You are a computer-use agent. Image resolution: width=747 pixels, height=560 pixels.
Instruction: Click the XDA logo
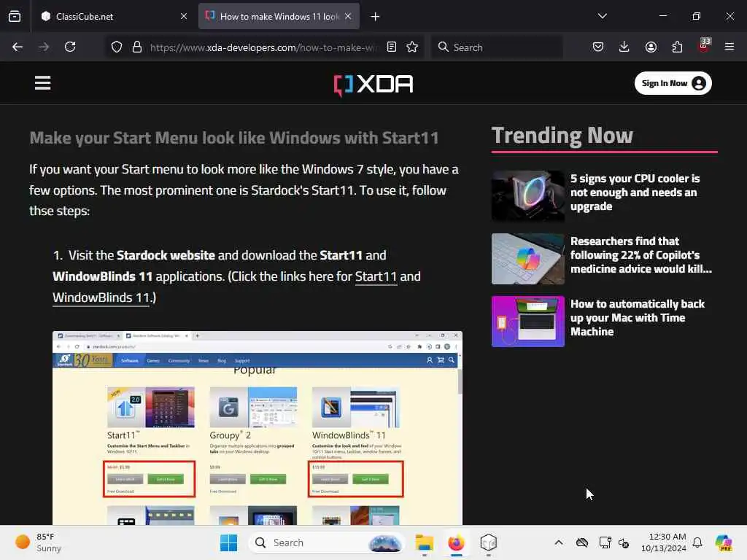pos(373,85)
